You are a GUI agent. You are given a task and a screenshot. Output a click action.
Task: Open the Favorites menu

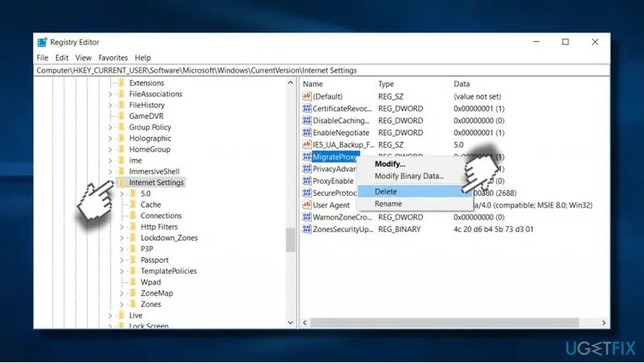pos(113,58)
